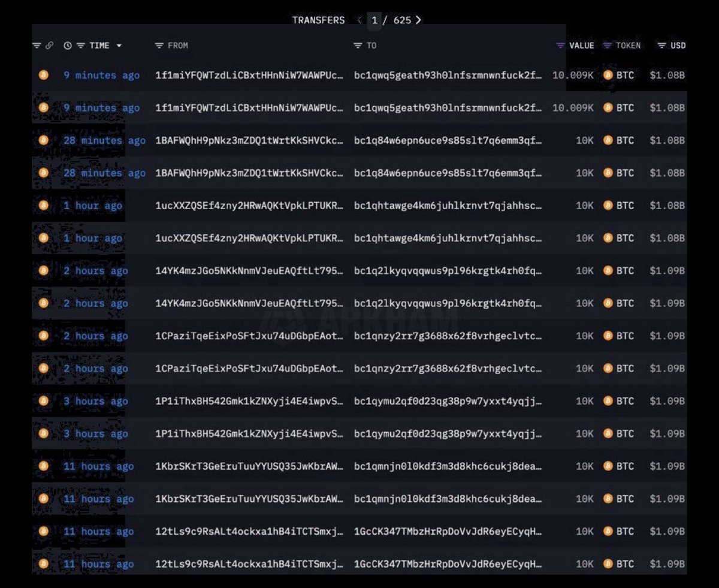The image size is (719, 588).
Task: Edit the current page number field
Action: [x=375, y=20]
